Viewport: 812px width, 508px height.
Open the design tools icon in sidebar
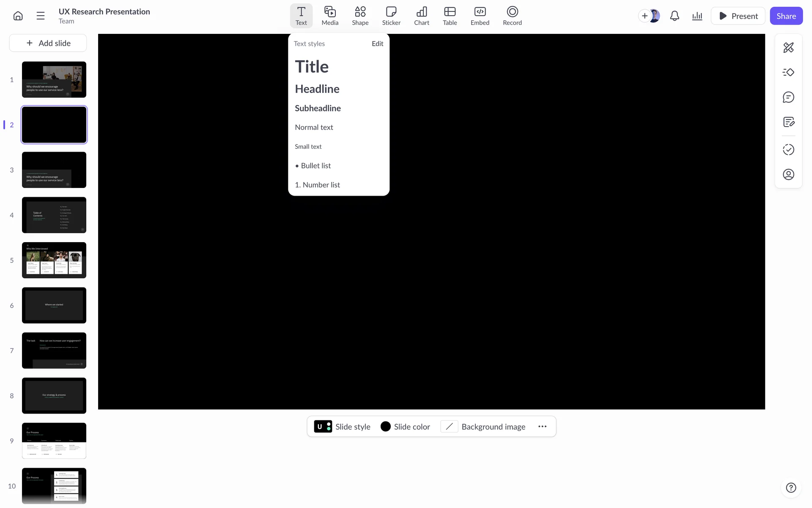point(788,47)
